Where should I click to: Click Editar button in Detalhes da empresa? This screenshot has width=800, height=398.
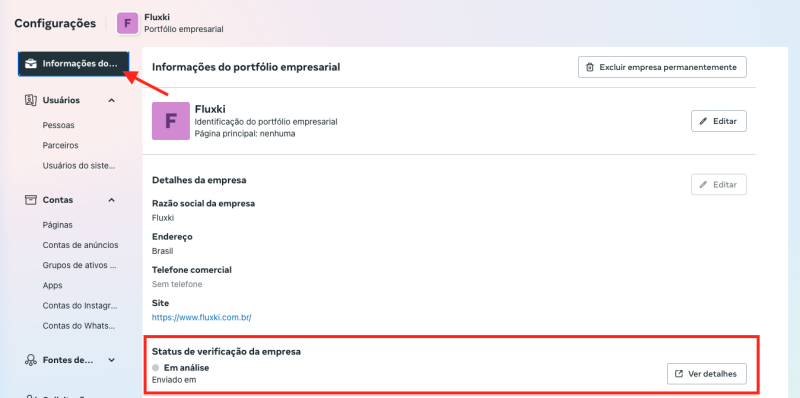click(x=719, y=184)
